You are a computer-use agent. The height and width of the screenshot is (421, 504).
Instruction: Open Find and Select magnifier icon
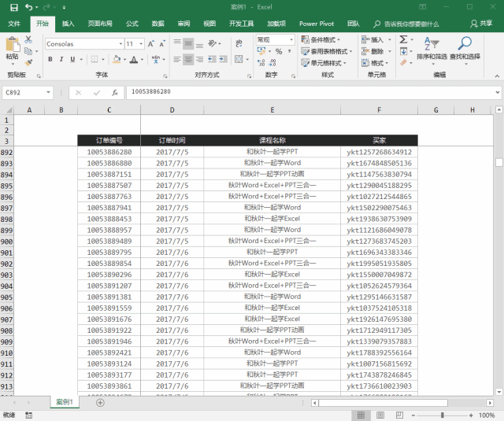tap(465, 43)
